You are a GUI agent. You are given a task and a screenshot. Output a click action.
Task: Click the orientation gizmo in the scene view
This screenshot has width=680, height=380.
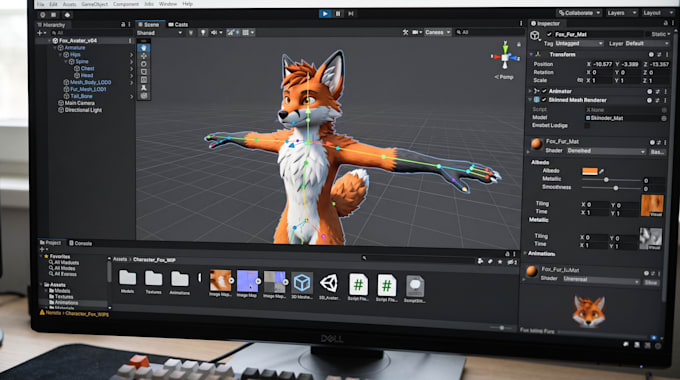pos(505,56)
